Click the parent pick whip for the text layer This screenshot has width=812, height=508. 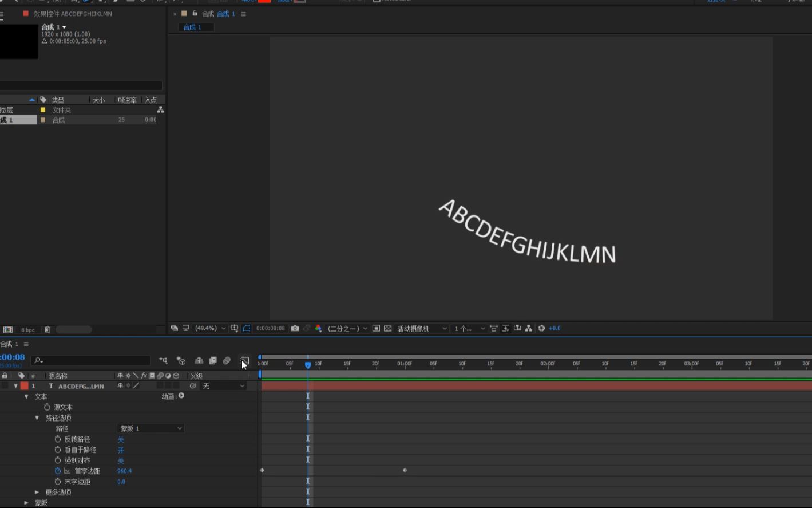click(193, 386)
